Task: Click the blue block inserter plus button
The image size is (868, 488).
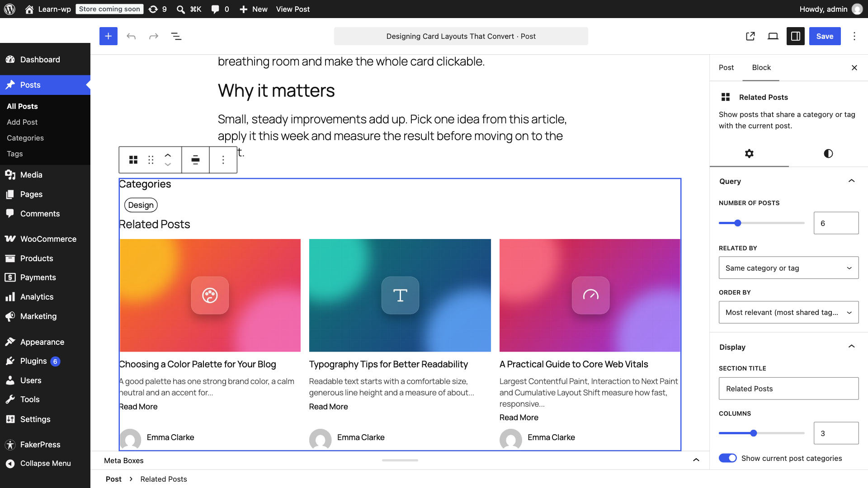Action: pos(108,36)
